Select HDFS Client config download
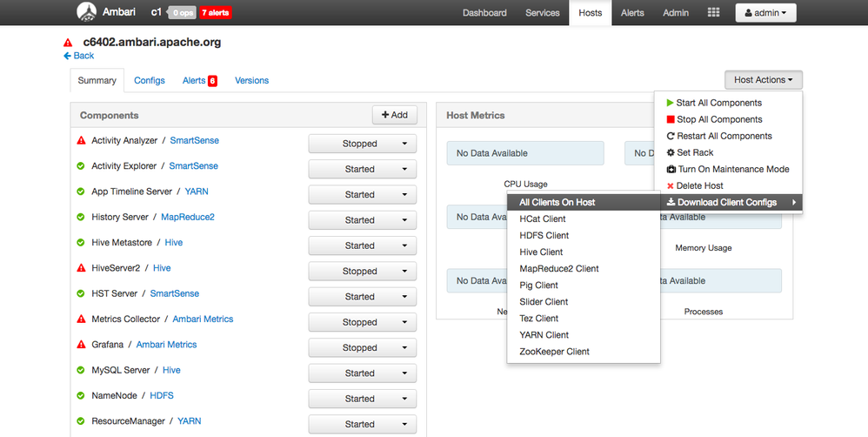This screenshot has width=868, height=437. (x=584, y=236)
